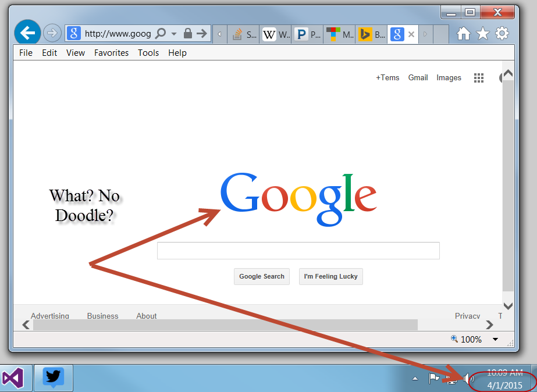Click the search magnifier in address bar

pyautogui.click(x=161, y=34)
